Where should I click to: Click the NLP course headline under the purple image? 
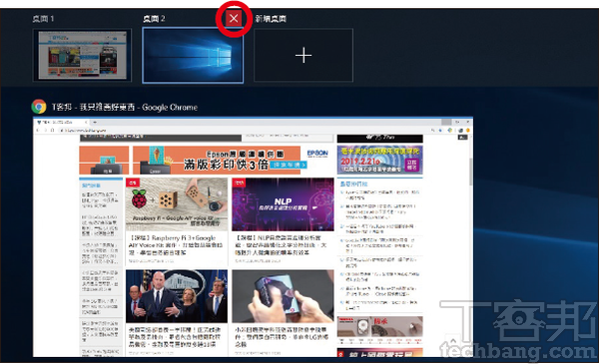coord(281,245)
